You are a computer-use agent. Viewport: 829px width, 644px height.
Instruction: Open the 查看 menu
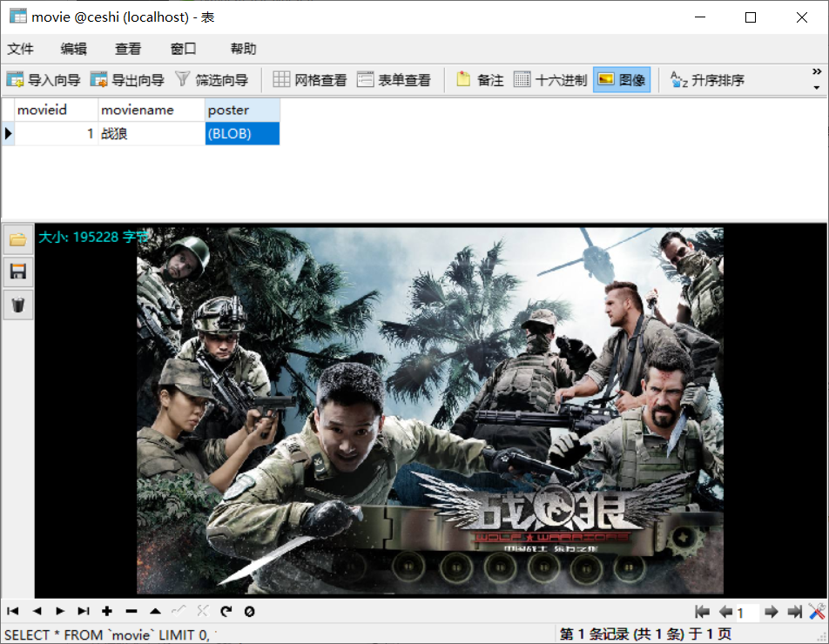128,49
